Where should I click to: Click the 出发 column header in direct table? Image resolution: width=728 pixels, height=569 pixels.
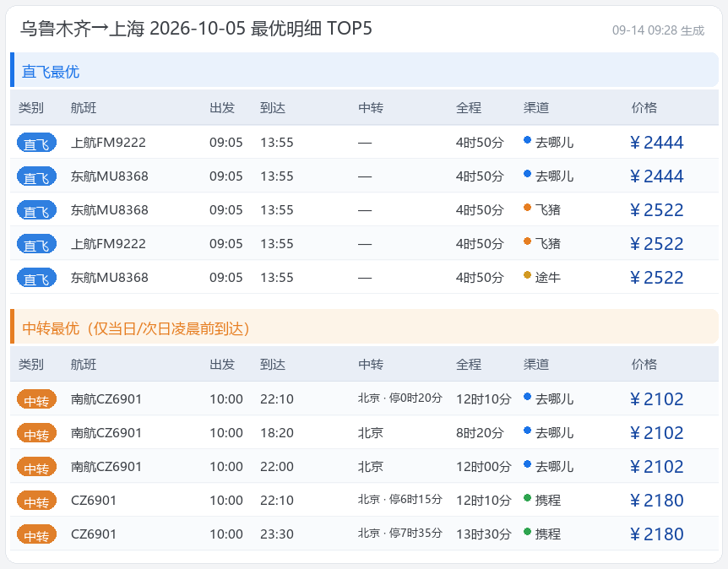(222, 108)
